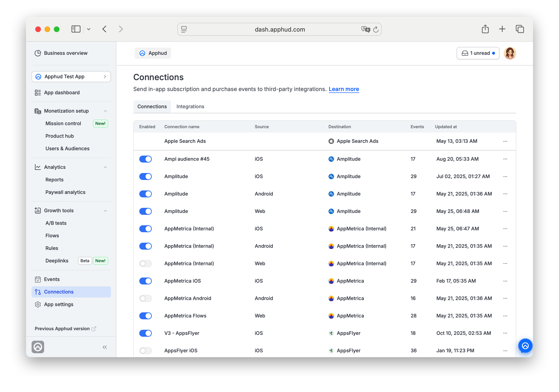Open more options for Amplitude Web row

tap(505, 212)
